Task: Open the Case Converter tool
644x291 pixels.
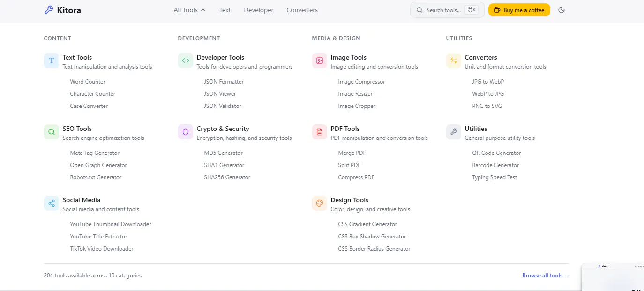Action: coord(89,106)
